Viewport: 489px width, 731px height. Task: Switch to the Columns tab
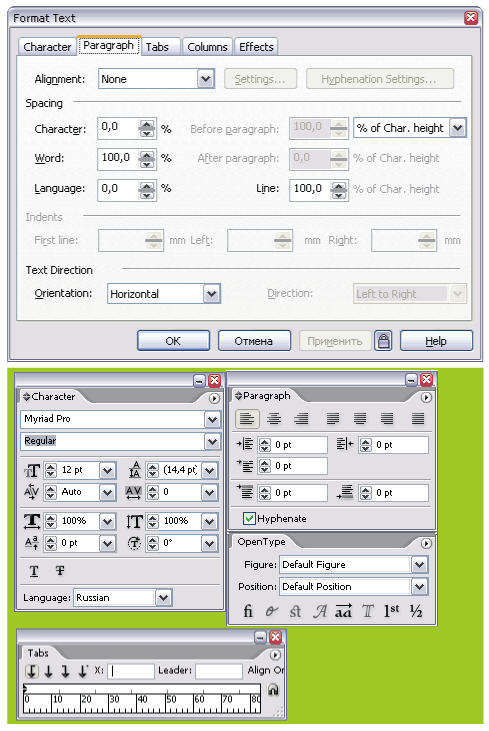click(207, 47)
